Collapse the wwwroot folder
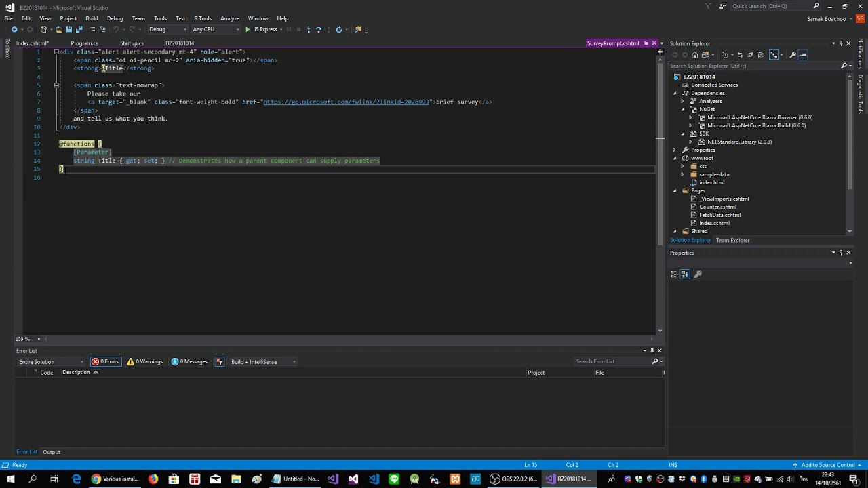Screen dimensions: 868x488 675,158
